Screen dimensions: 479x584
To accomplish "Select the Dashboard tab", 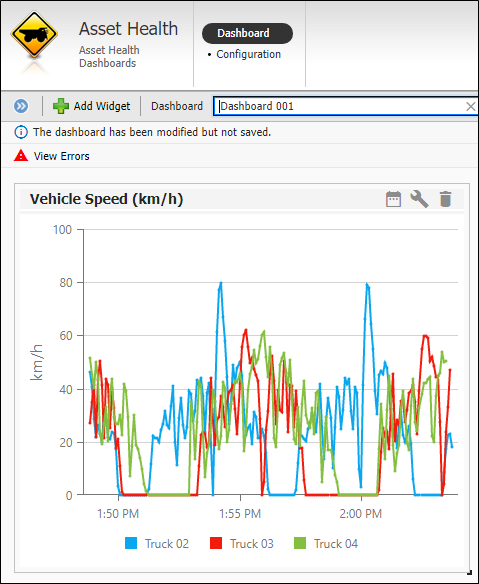I will pos(247,33).
